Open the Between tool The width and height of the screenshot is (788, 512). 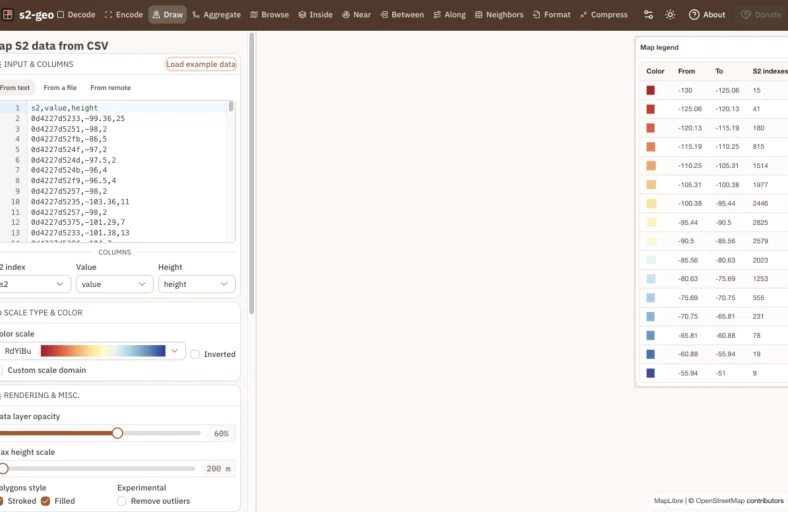[x=402, y=15]
